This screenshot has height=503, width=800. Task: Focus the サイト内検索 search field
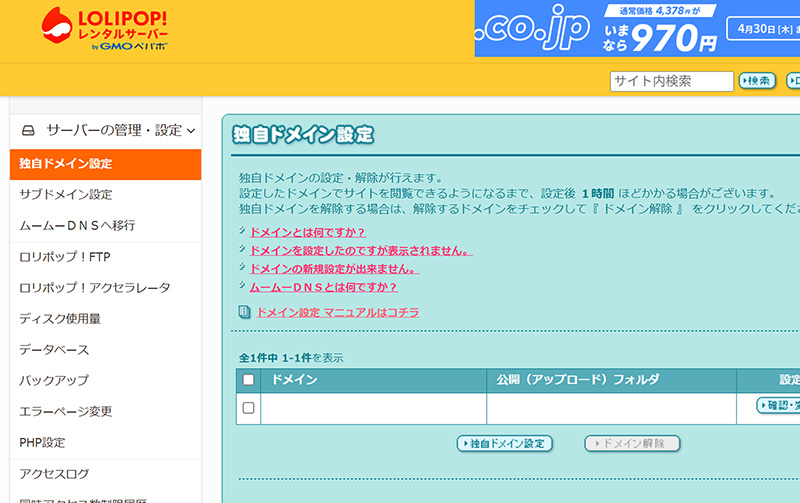click(x=671, y=81)
